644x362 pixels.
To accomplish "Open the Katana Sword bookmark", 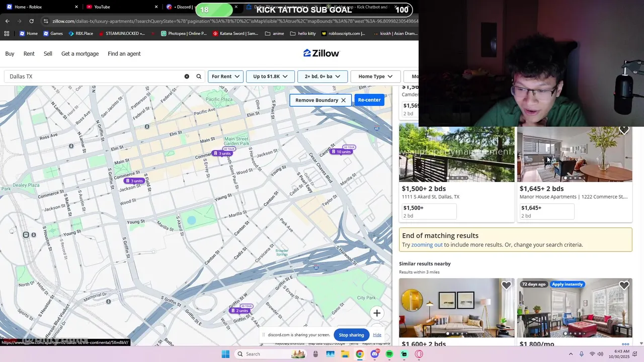I will (x=235, y=34).
